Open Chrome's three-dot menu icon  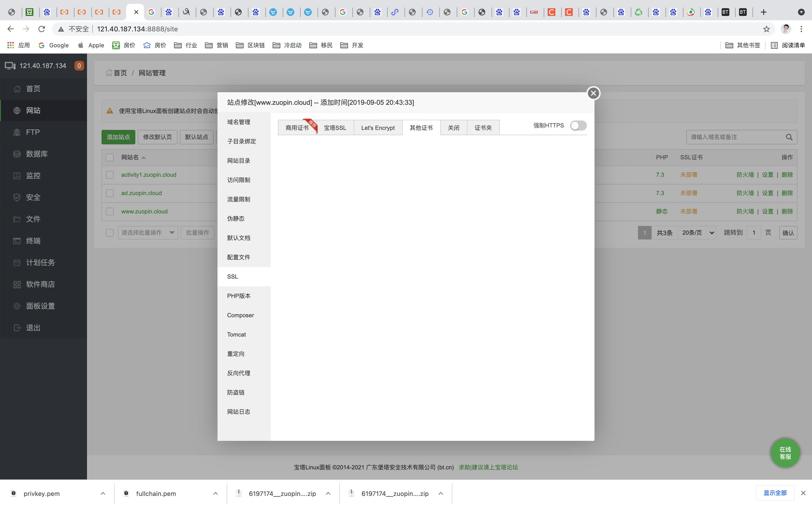click(x=801, y=29)
